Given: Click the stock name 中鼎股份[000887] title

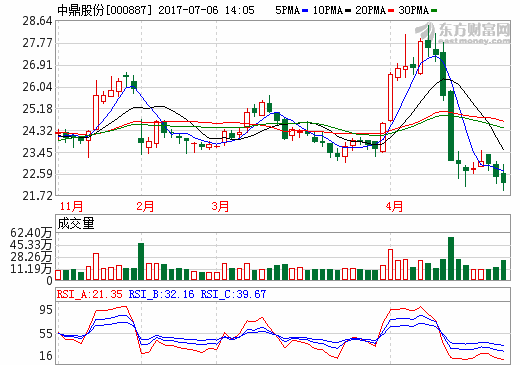Looking at the screenshot, I should pos(104,10).
